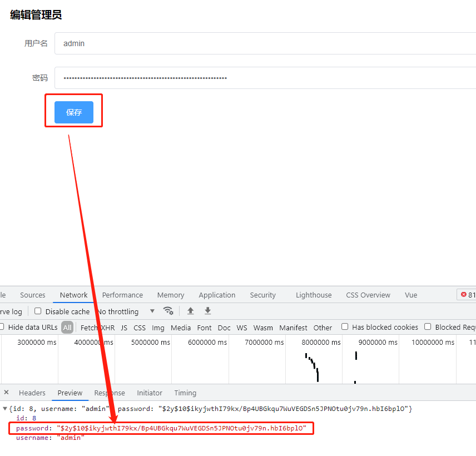Select the Fetch/XHR request filter

[97, 328]
